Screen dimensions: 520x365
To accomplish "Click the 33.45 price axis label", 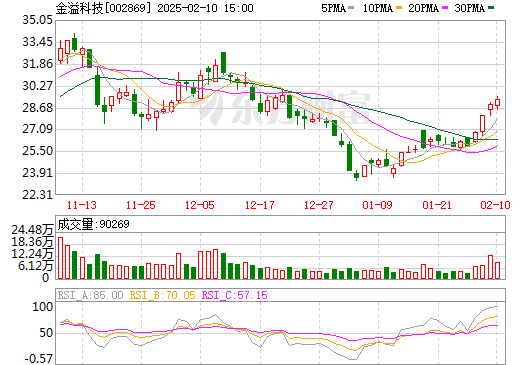I will click(37, 42).
